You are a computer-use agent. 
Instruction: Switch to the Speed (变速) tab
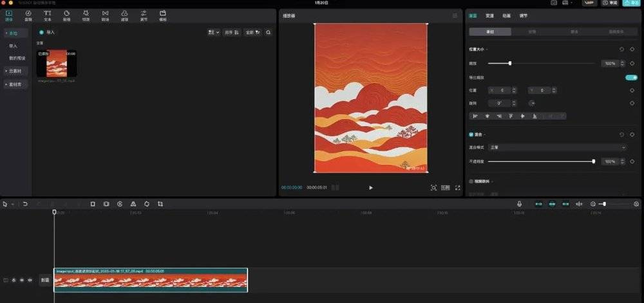tap(489, 15)
